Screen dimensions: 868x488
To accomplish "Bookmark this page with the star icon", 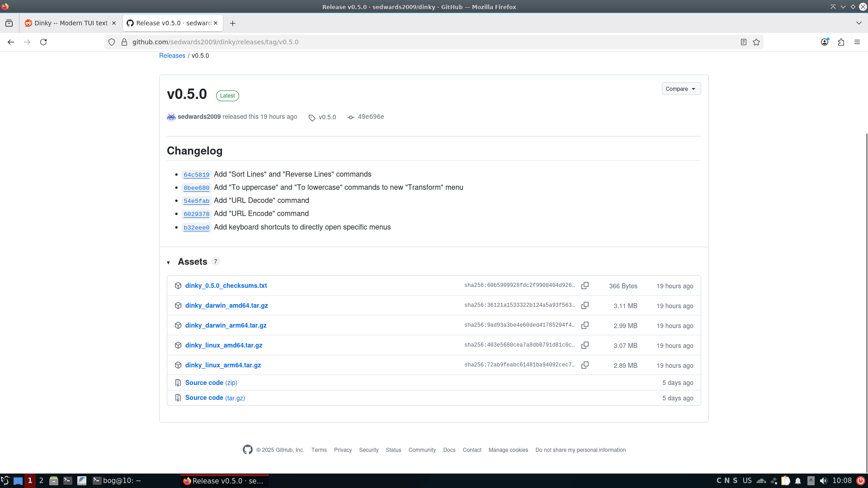I will click(x=756, y=42).
